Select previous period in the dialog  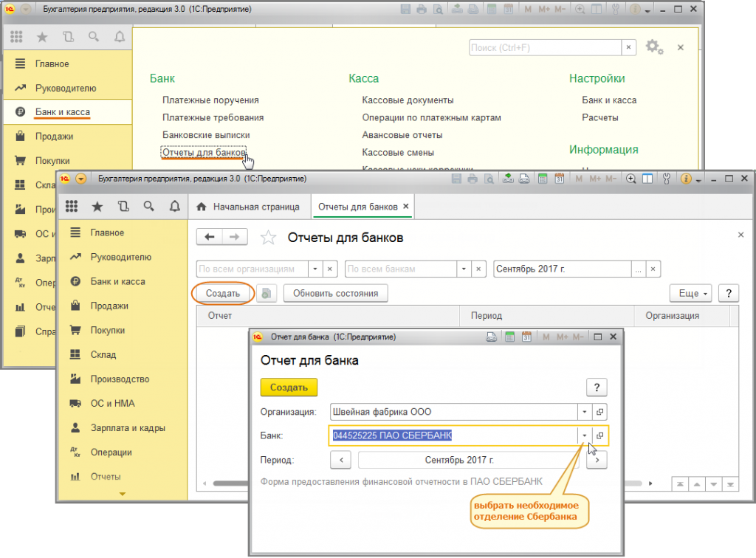point(341,460)
